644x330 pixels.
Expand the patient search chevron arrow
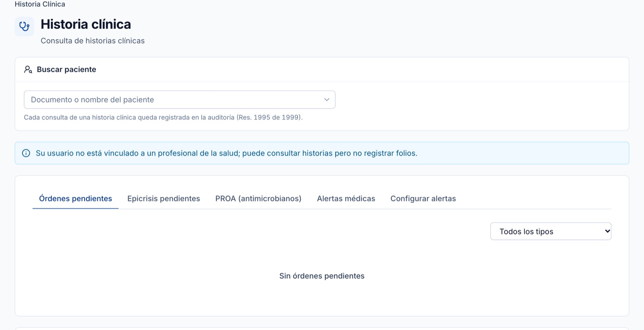(327, 100)
